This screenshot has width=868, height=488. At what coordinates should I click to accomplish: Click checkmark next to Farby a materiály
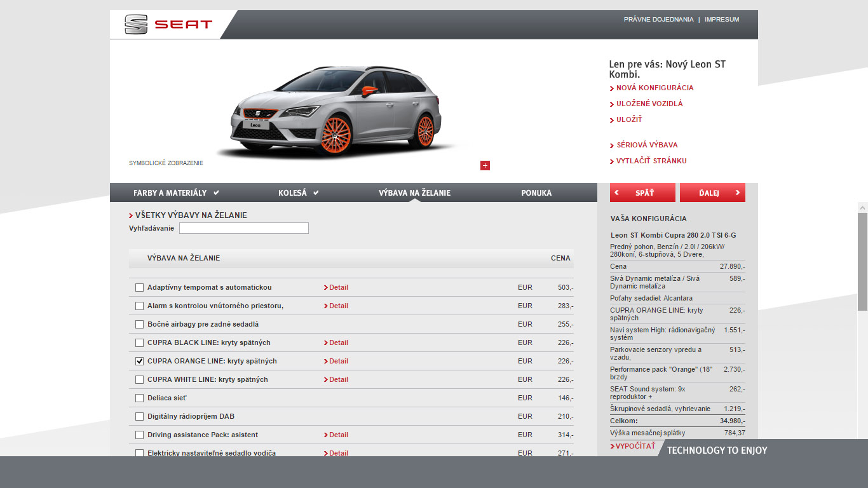(216, 193)
